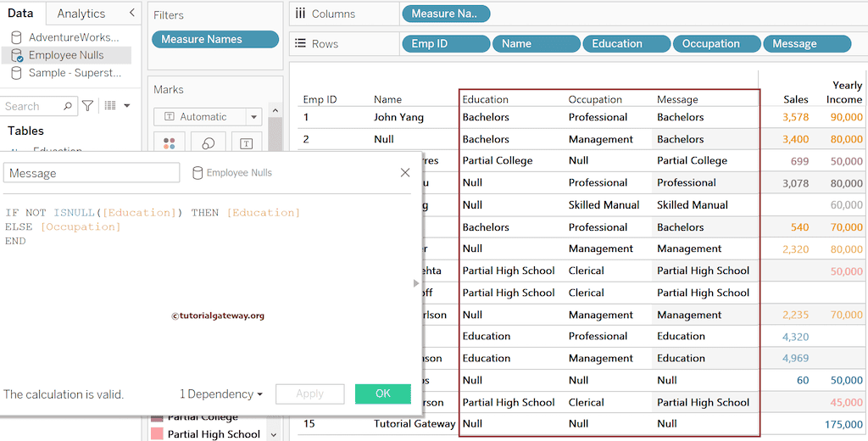Open the Data pane view options dropdown arrow

[x=127, y=106]
